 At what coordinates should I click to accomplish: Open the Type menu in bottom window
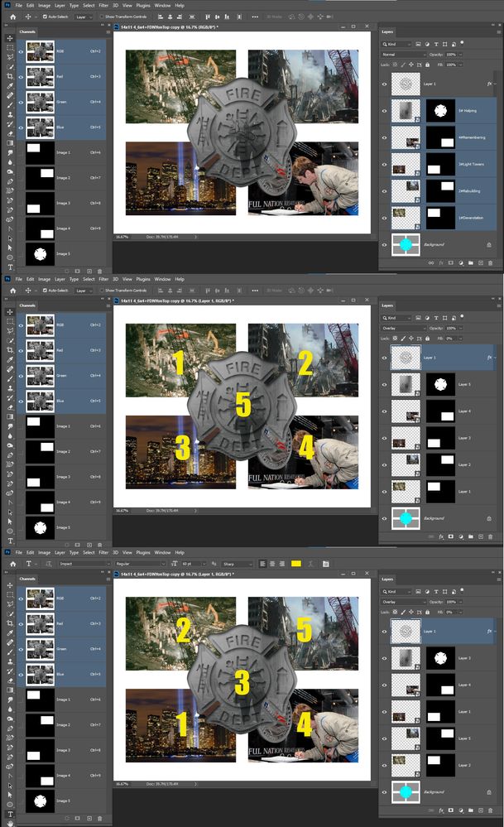tap(74, 552)
